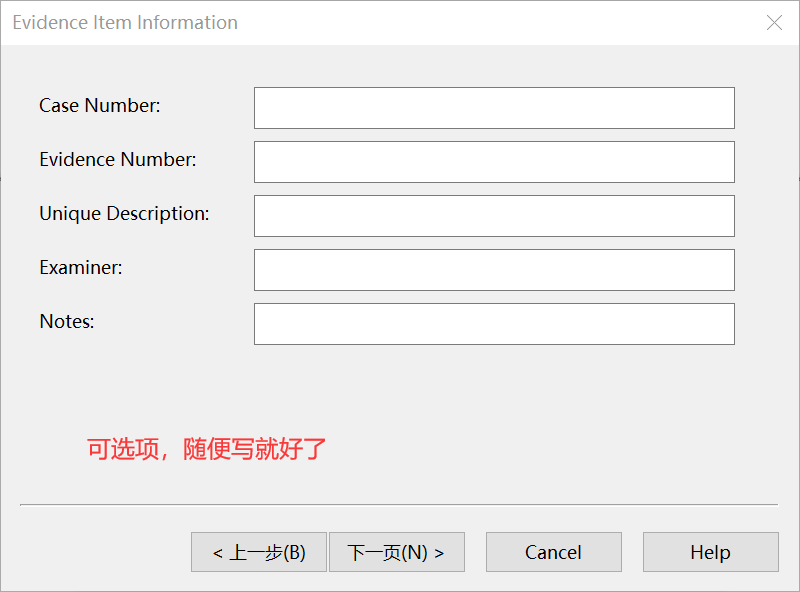
Task: Click into the Examiner text box
Action: [x=494, y=270]
